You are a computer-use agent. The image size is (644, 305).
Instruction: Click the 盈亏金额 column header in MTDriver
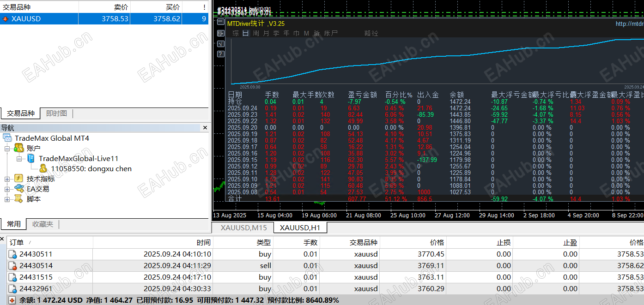(x=363, y=95)
